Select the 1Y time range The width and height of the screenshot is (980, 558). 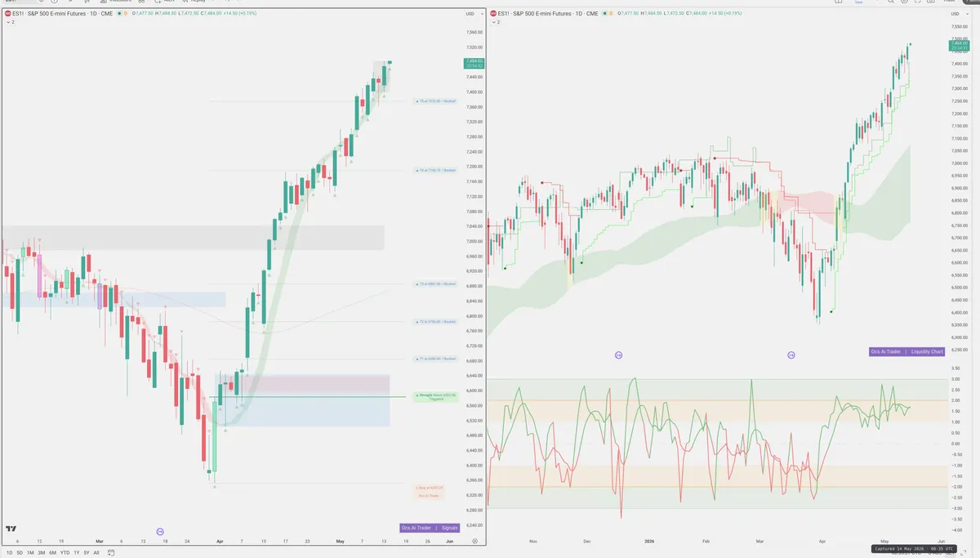pos(76,553)
